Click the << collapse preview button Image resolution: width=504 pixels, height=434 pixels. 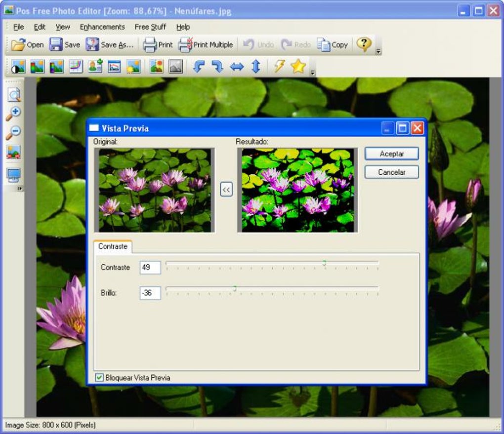tap(226, 190)
